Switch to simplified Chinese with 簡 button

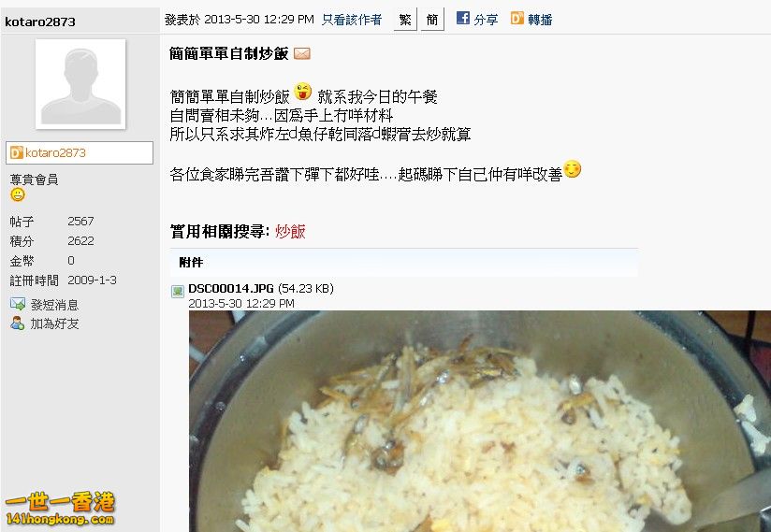tap(432, 19)
